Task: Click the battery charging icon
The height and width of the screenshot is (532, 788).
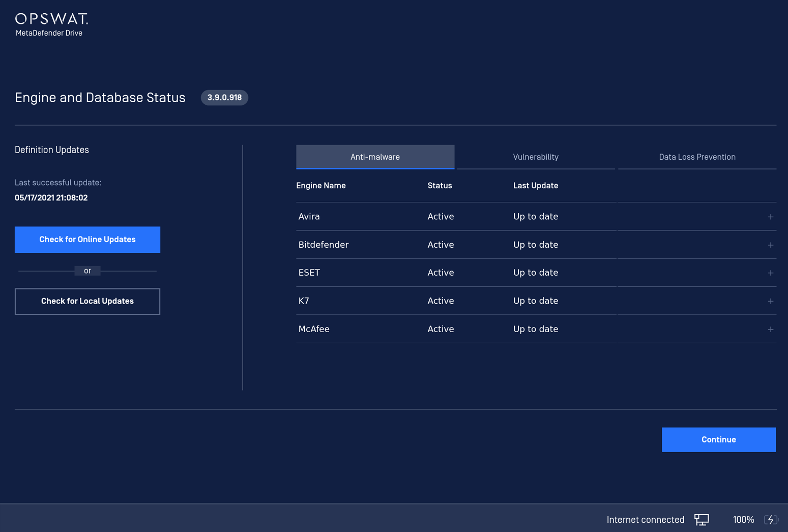Action: 771,519
